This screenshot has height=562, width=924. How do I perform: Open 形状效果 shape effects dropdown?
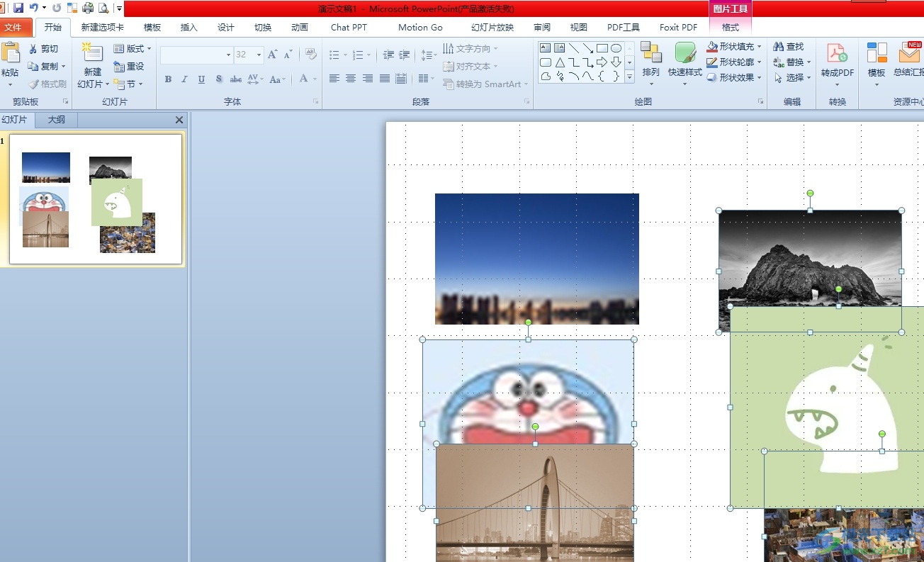coord(734,78)
